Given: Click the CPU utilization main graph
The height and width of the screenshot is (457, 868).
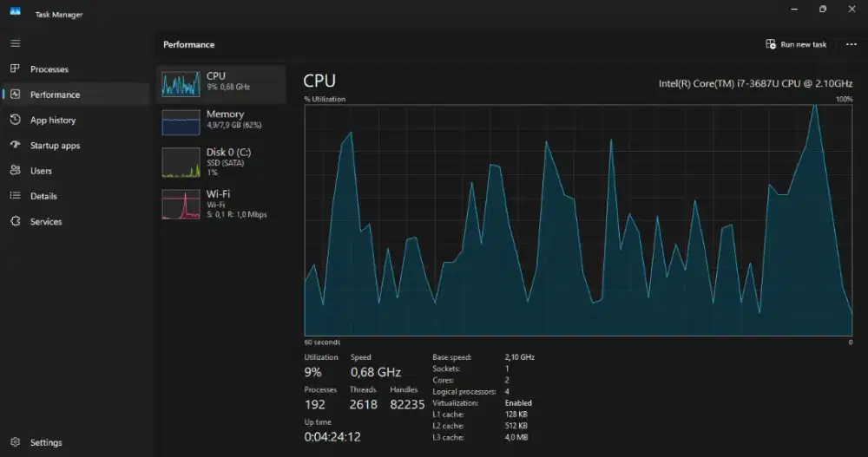Looking at the screenshot, I should pyautogui.click(x=578, y=220).
